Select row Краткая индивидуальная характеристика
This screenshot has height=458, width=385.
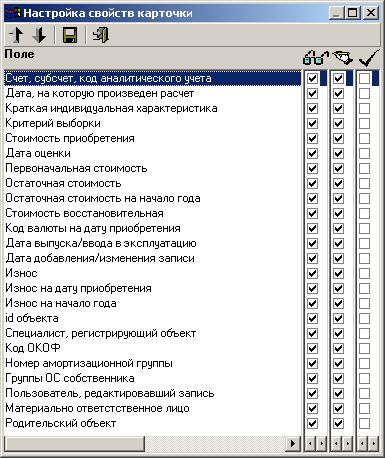point(152,108)
